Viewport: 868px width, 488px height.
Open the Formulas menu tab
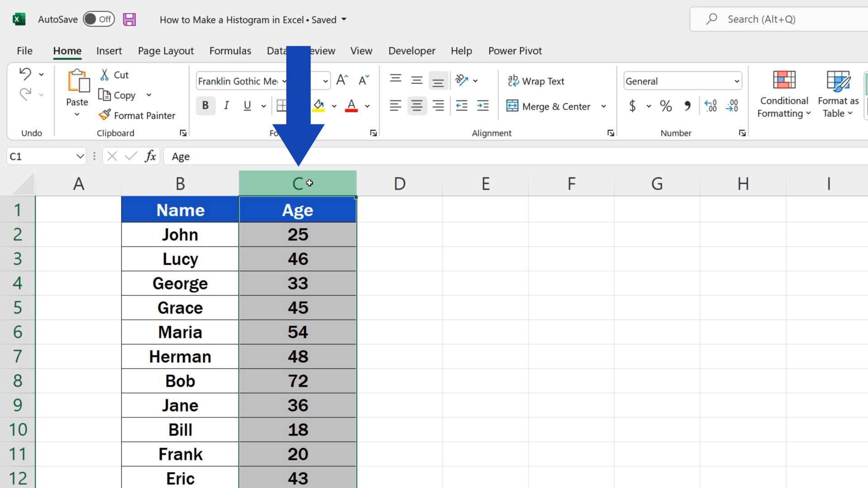tap(230, 51)
